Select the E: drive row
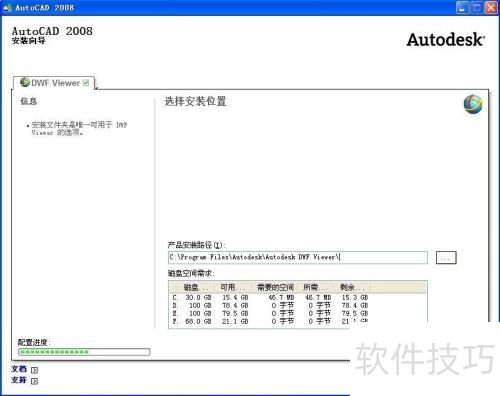 point(270,313)
